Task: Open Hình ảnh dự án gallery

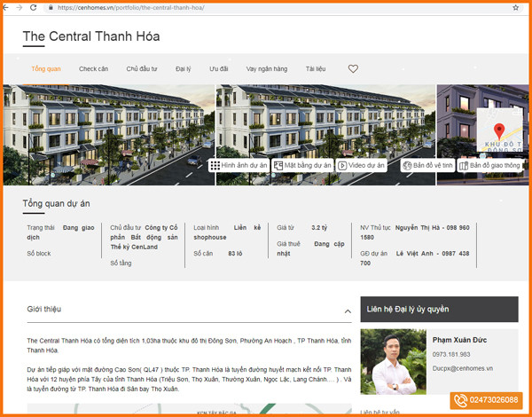Action: (239, 165)
